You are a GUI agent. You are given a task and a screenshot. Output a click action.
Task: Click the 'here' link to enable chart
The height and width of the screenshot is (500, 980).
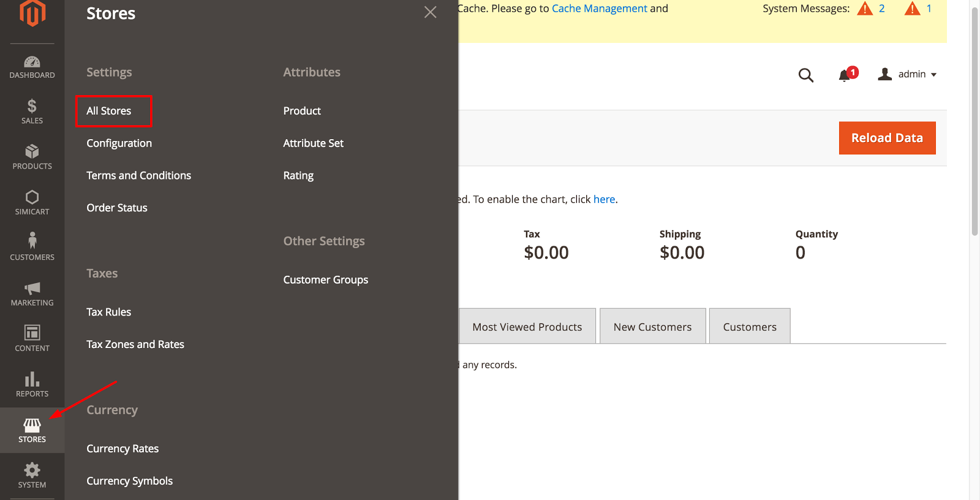point(604,199)
